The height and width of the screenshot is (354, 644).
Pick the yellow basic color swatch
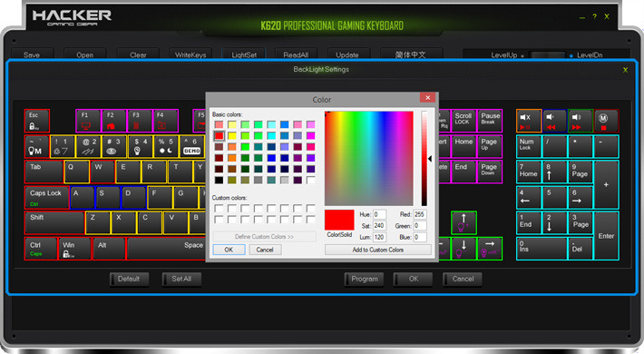pos(232,135)
